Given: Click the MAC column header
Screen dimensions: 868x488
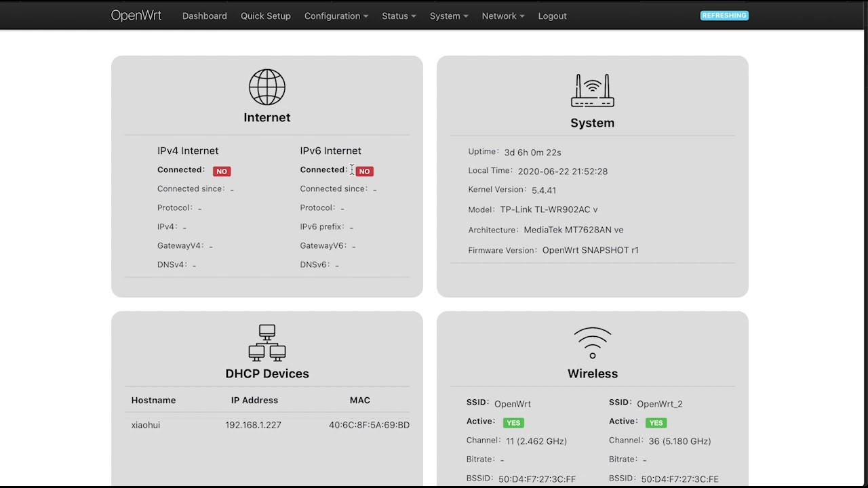Looking at the screenshot, I should tap(359, 400).
